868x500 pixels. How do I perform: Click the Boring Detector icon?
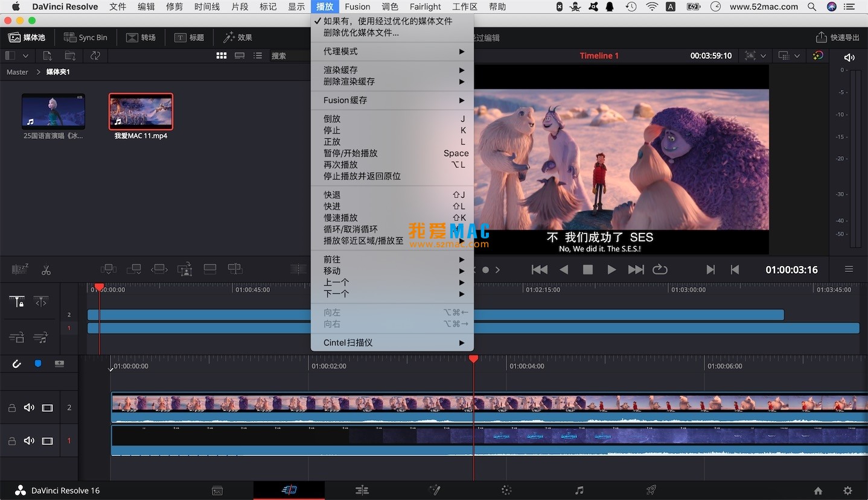pyautogui.click(x=20, y=269)
